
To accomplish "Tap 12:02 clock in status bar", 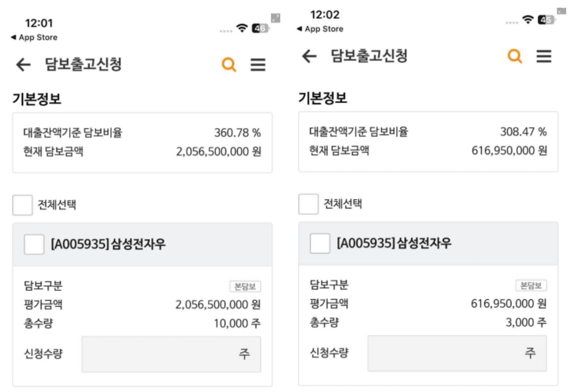I will (325, 15).
